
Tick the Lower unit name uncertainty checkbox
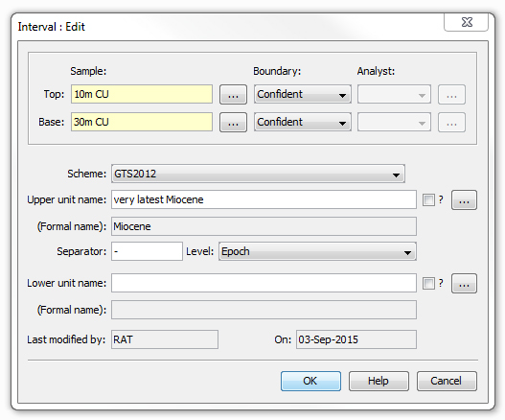(x=428, y=283)
